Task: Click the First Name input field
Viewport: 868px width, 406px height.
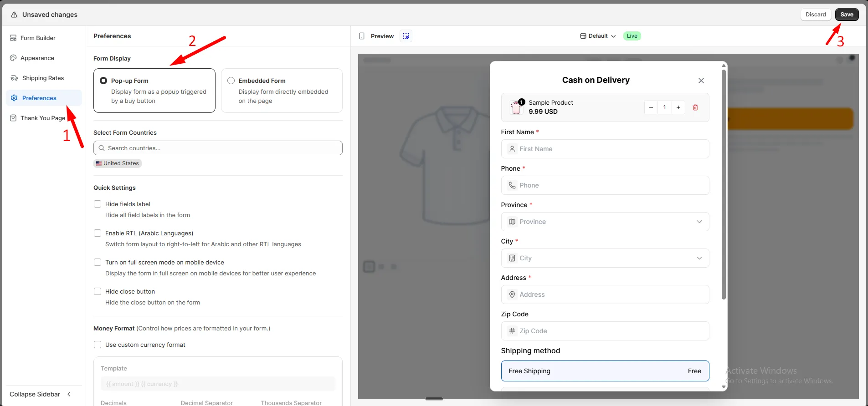Action: pos(605,149)
